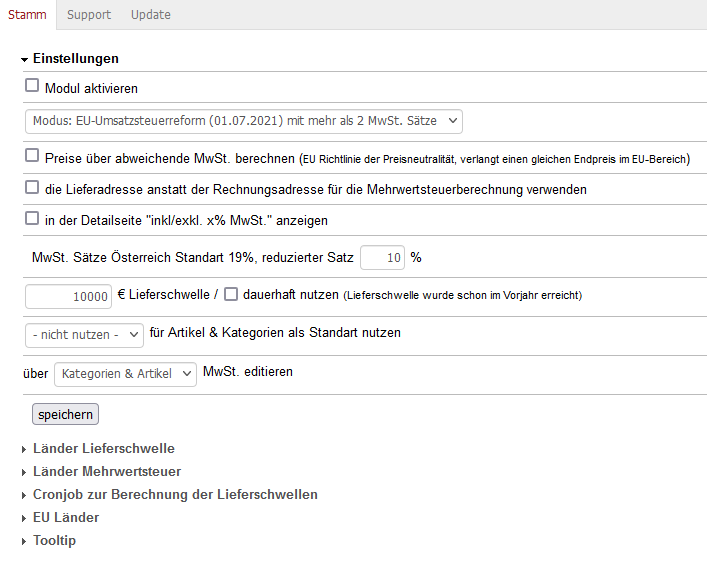Enable inkl/exkl. MwSt. display on Detailseite
This screenshot has height=578, width=707.
click(32, 218)
